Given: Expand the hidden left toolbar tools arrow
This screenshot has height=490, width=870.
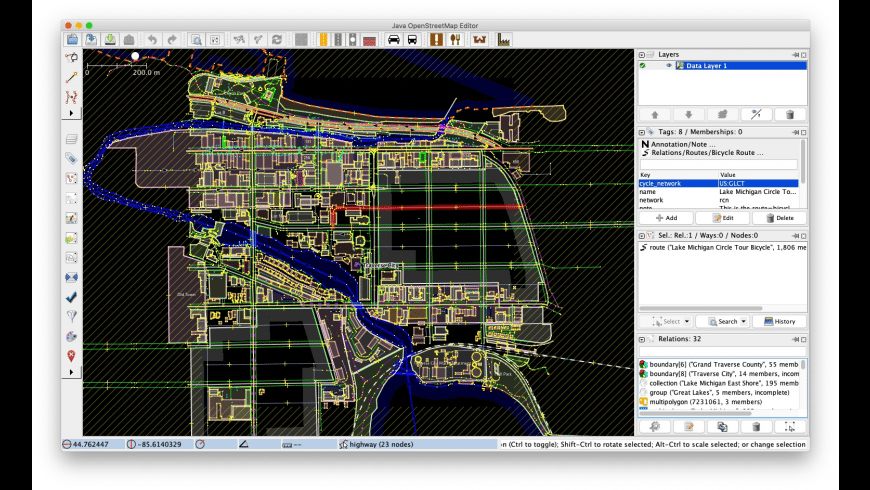Looking at the screenshot, I should 71,113.
